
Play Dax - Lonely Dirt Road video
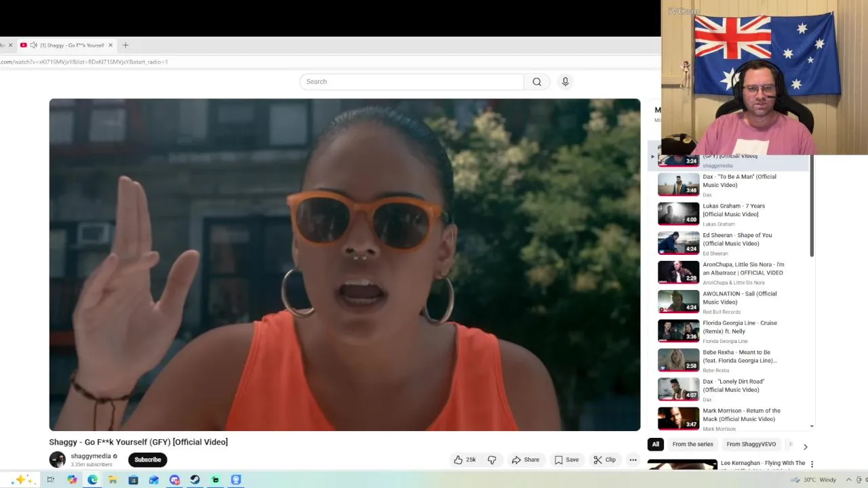[734, 386]
